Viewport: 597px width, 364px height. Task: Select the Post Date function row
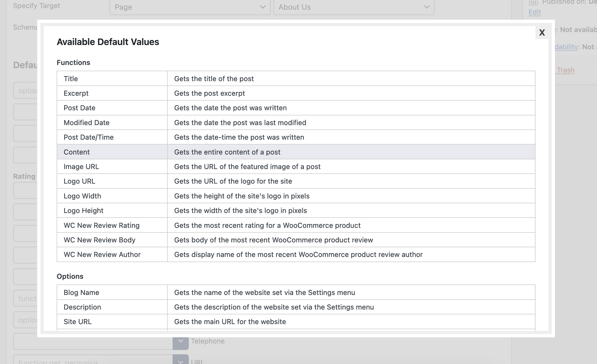(296, 108)
